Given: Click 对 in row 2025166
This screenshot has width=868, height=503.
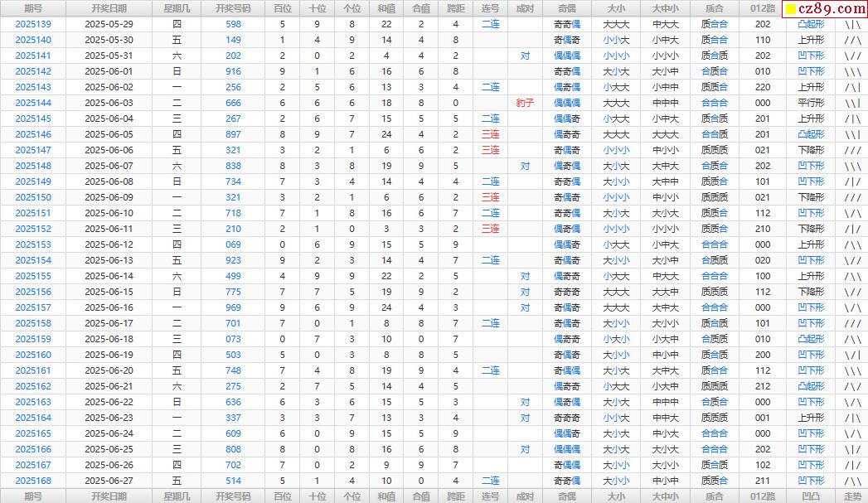Looking at the screenshot, I should [x=525, y=449].
